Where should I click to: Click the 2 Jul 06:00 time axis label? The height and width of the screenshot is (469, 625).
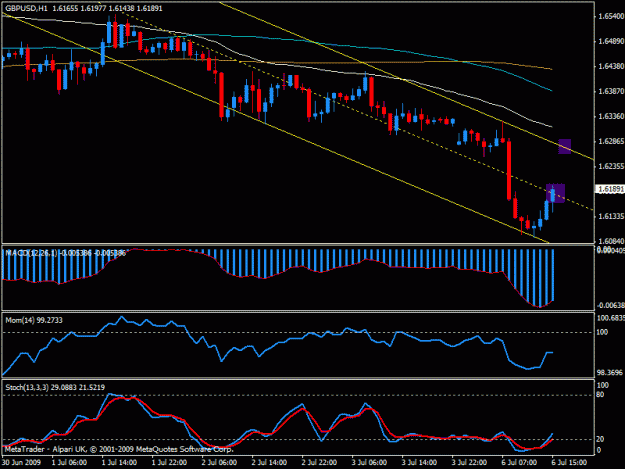pos(219,463)
